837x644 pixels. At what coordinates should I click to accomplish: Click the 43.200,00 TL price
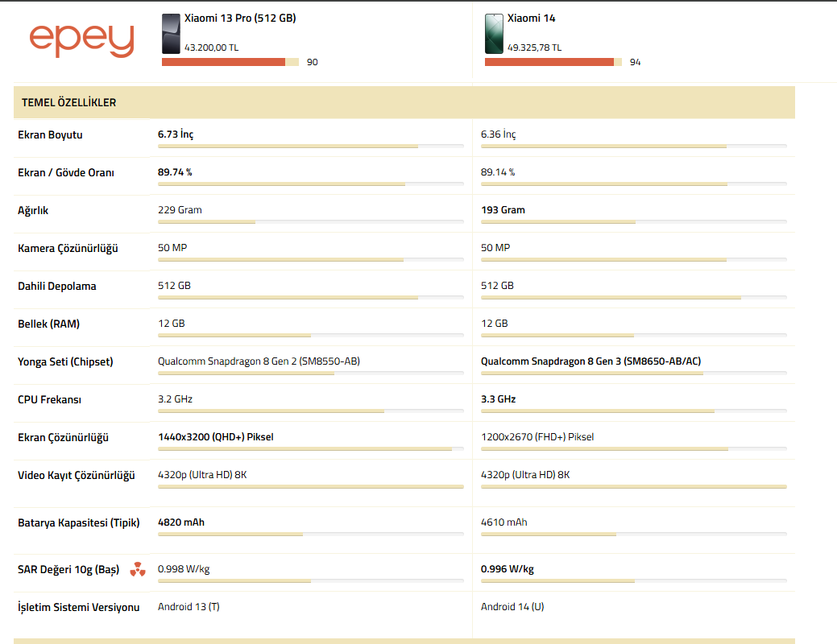point(211,47)
